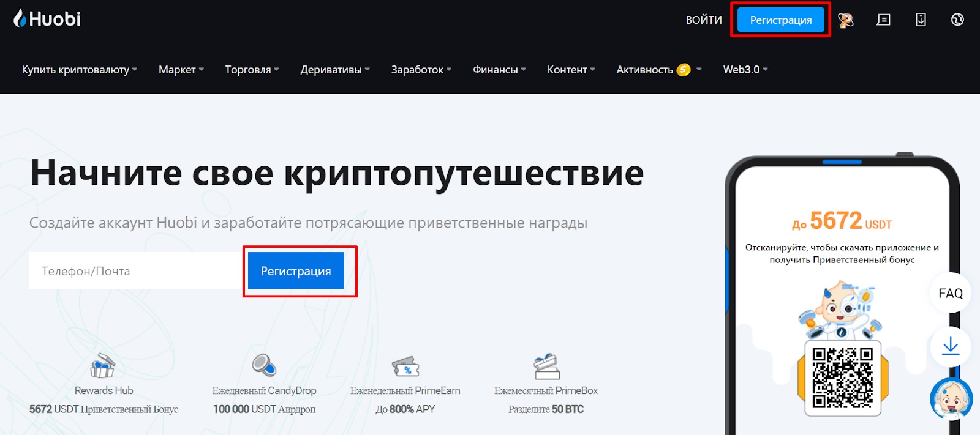Expand the Контент menu
980x435 pixels.
coord(571,70)
